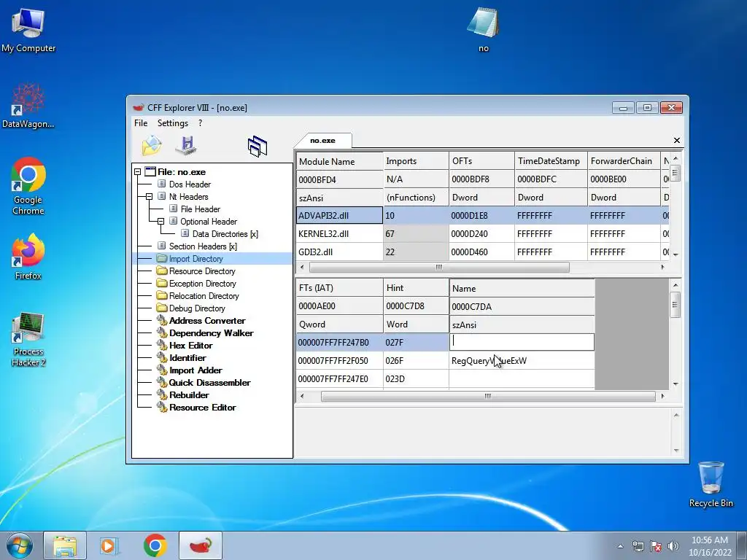Click the Resource Directory folder icon
The width and height of the screenshot is (747, 560).
click(162, 271)
